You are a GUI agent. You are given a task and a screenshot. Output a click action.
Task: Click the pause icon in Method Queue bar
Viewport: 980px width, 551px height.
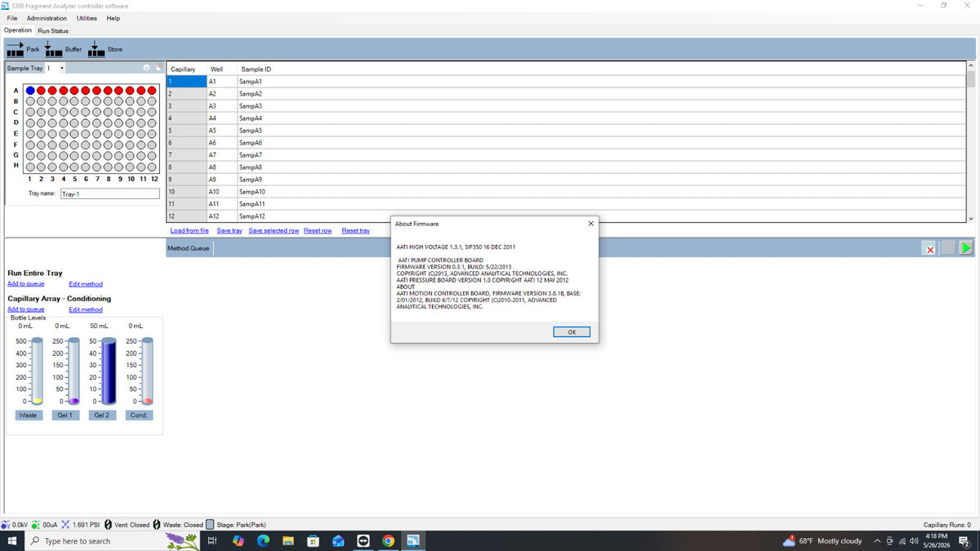[947, 248]
